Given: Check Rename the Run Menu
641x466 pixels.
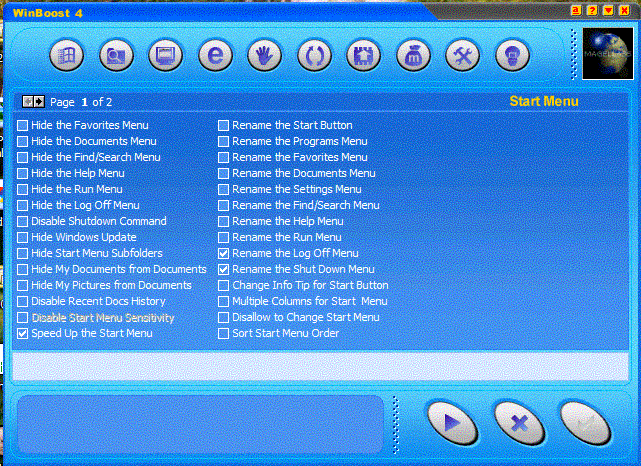Looking at the screenshot, I should [x=223, y=237].
